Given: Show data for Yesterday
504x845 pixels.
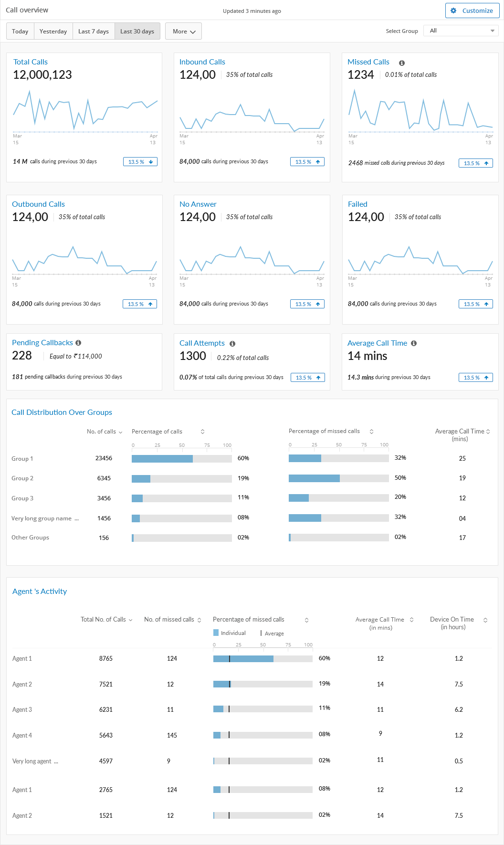Looking at the screenshot, I should point(53,32).
